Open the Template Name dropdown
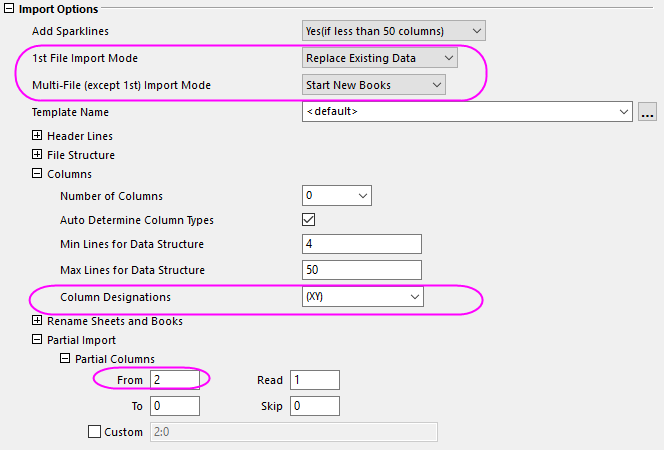 467,112
